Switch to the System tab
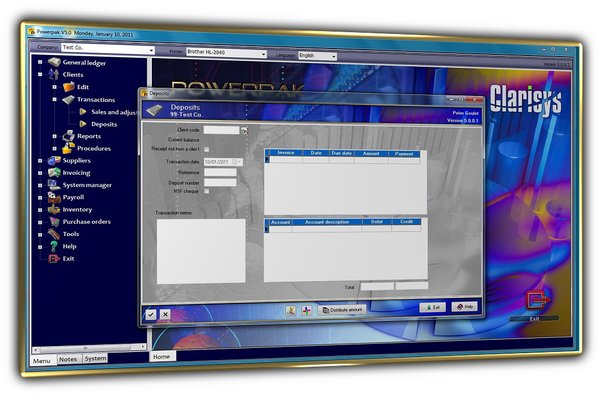This screenshot has height=400, width=600. tap(95, 358)
